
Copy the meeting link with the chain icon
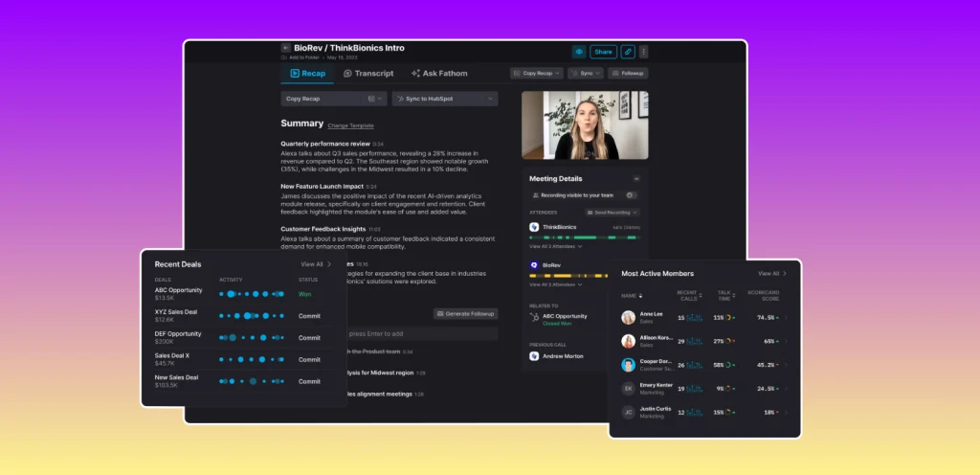[628, 52]
